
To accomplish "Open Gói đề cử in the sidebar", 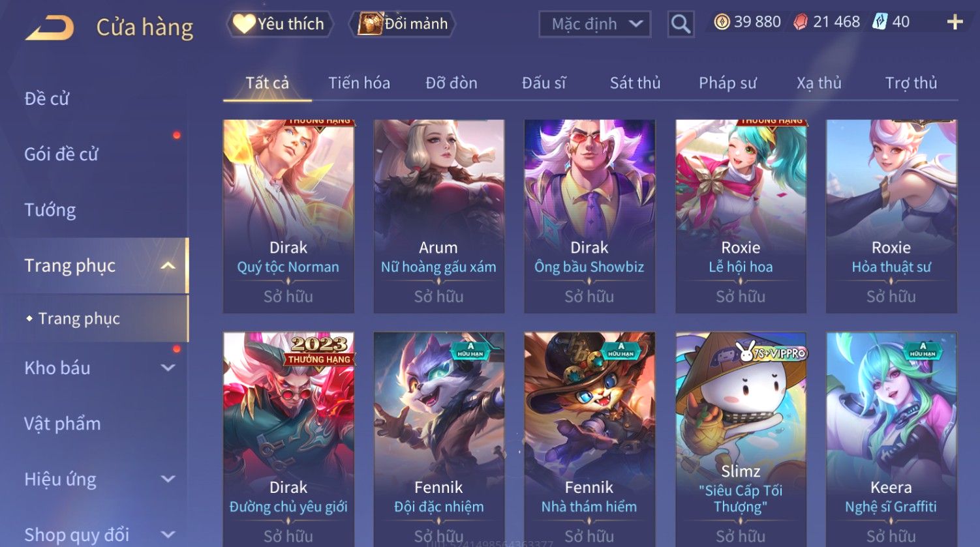I will pos(61,155).
